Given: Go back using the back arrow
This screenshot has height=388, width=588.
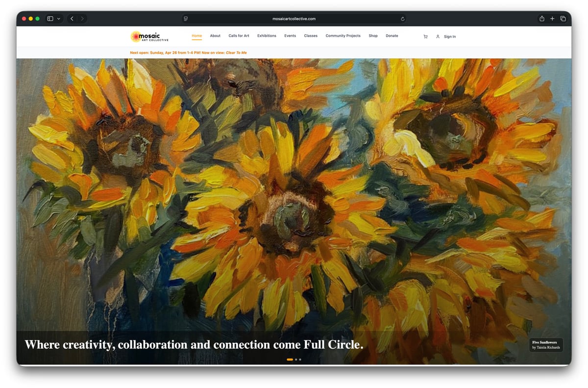Looking at the screenshot, I should 72,18.
